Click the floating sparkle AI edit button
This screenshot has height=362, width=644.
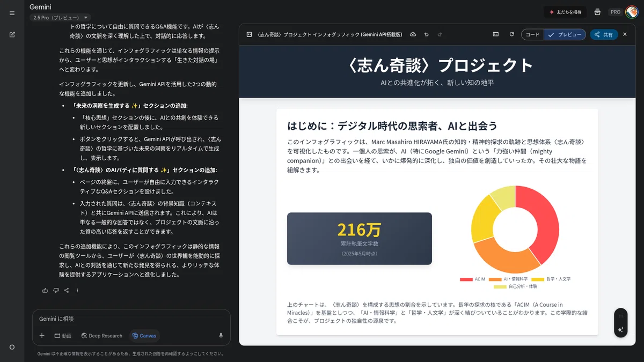coord(621,330)
